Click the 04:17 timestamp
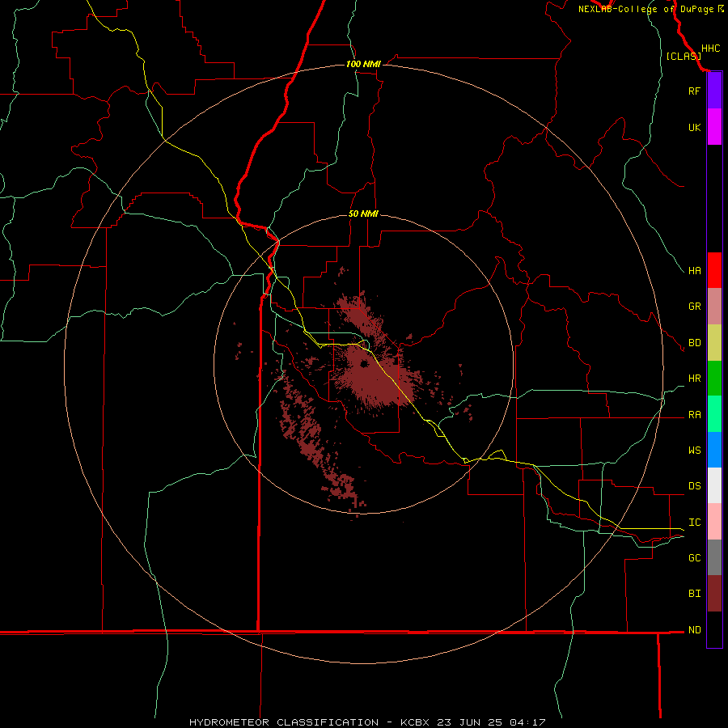The image size is (728, 728). click(527, 722)
